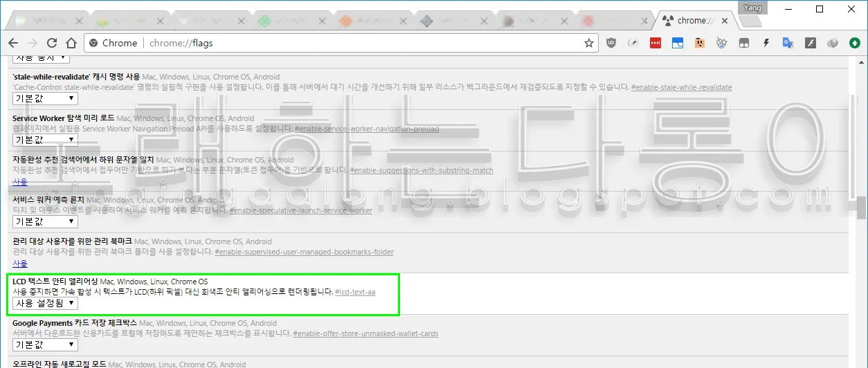Open the uBlock Origin shield extension
This screenshot has height=368, width=868.
[611, 43]
